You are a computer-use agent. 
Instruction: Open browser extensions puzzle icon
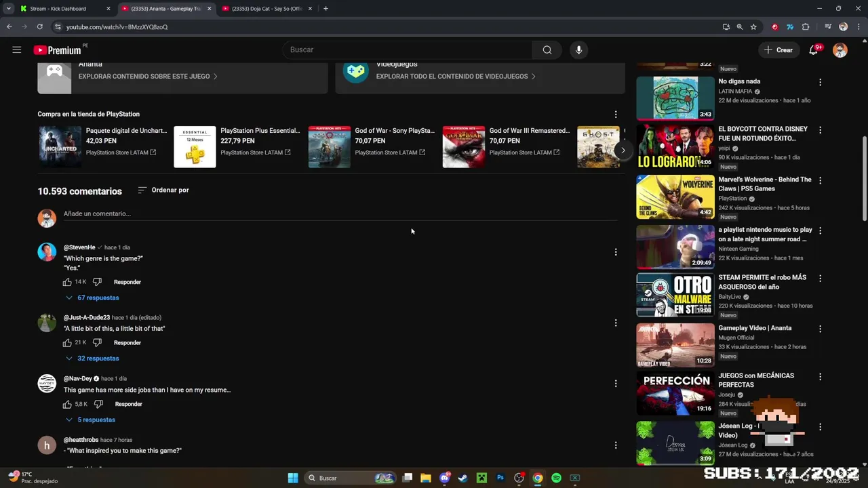pos(806,27)
